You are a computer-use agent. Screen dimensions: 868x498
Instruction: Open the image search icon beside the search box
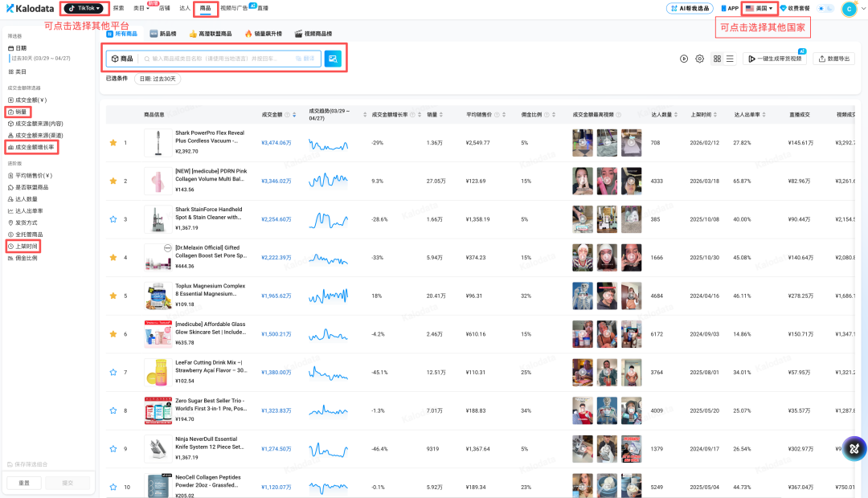click(333, 59)
